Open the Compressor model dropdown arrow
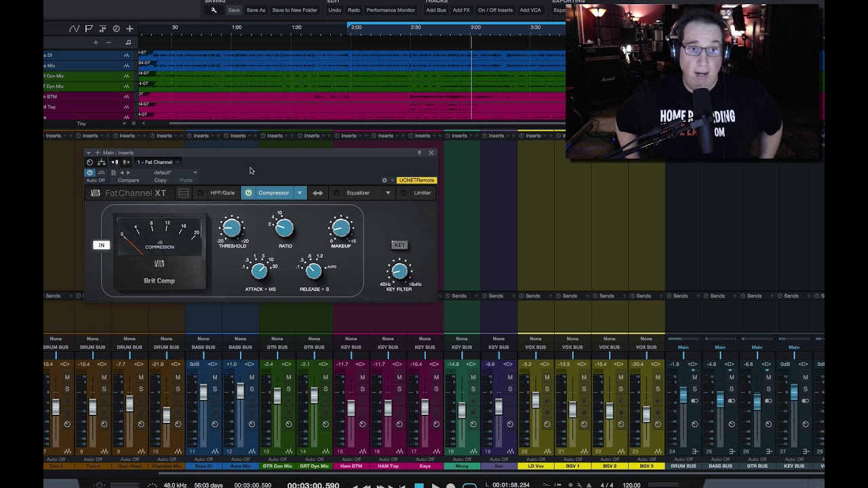Screen dimensions: 868x488 300,193
